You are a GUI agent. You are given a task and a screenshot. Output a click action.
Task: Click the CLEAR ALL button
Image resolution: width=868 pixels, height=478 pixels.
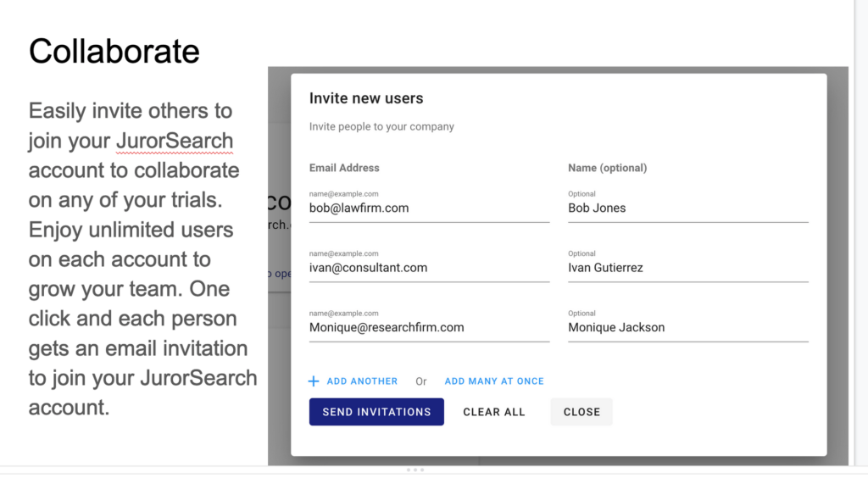(494, 412)
